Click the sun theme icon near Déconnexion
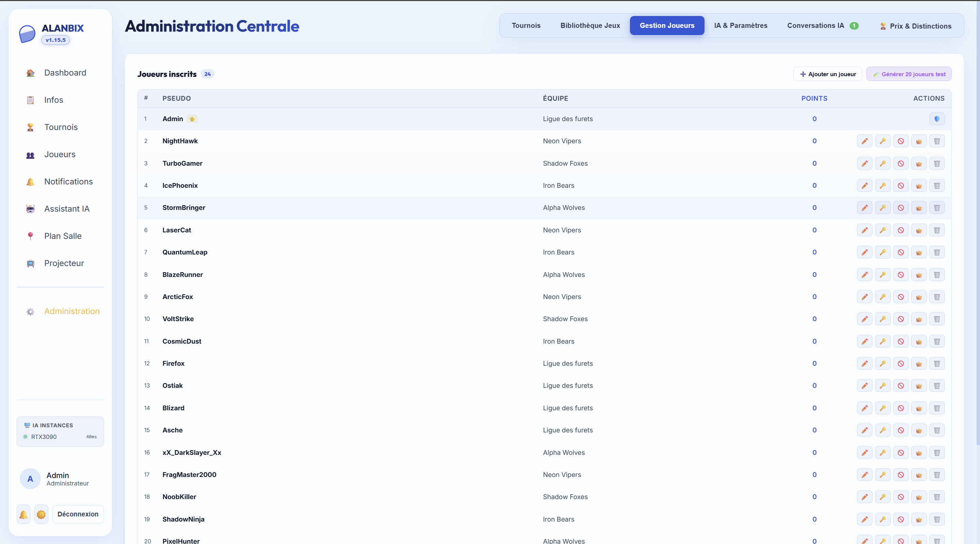The image size is (980, 544). (41, 514)
